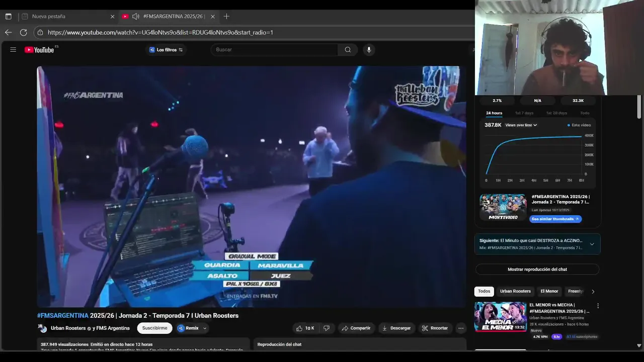This screenshot has height=362, width=644.
Task: Click the 4.7K VPH badge
Action: [x=540, y=337]
